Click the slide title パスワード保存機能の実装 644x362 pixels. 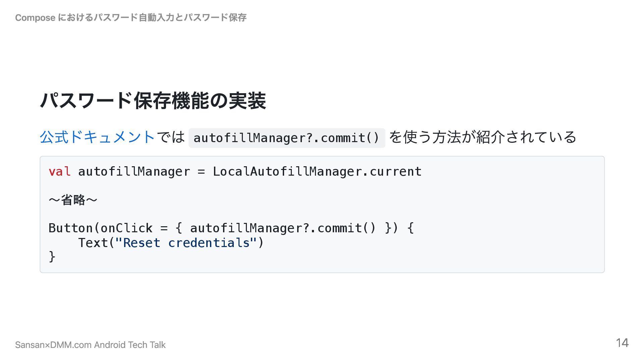[x=153, y=101]
